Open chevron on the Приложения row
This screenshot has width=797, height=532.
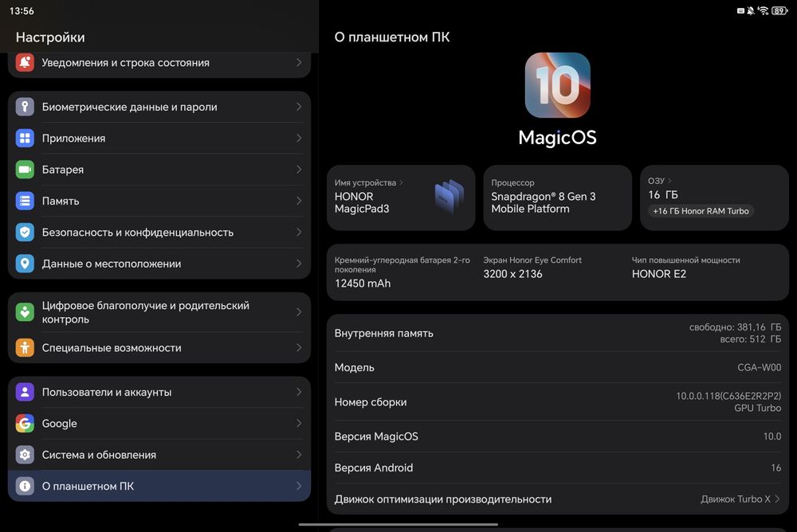[299, 139]
